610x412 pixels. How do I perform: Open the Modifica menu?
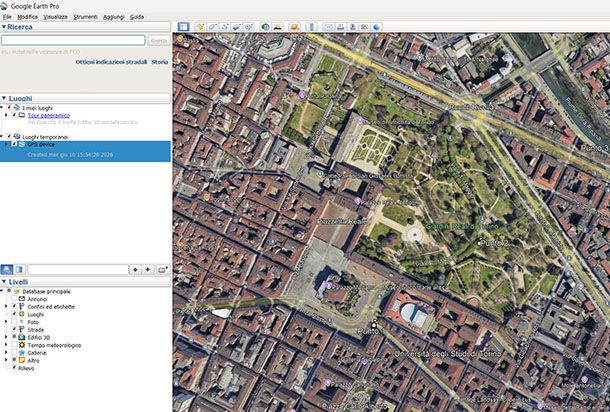tap(27, 17)
